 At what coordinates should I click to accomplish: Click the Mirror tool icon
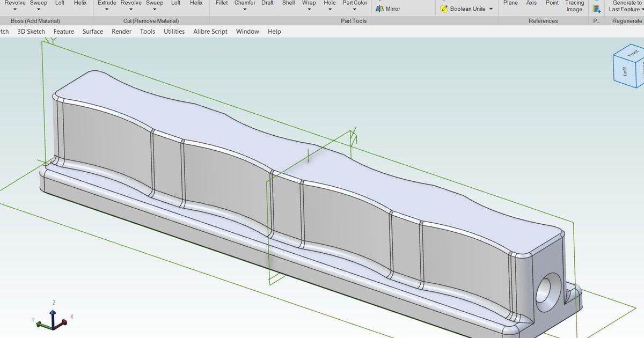(x=380, y=9)
